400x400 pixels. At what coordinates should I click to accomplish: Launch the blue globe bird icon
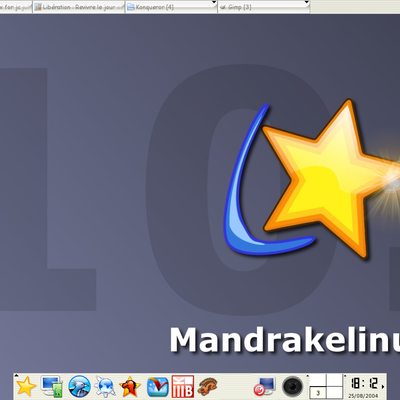(79, 386)
